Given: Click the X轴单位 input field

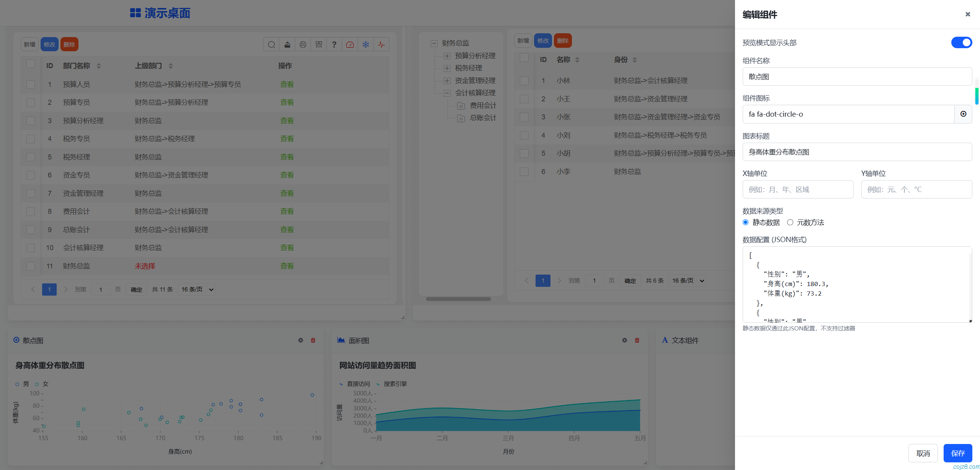Looking at the screenshot, I should coord(798,189).
